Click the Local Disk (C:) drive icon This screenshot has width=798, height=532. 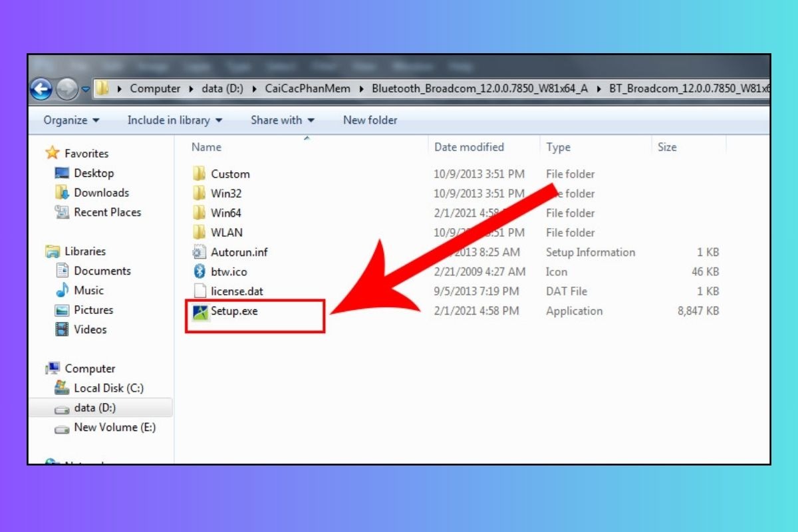coord(62,388)
